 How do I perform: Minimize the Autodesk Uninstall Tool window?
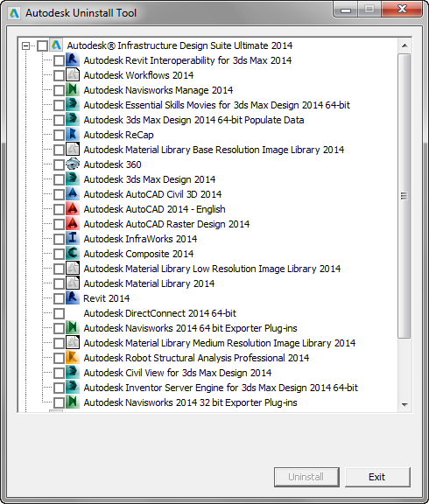(346, 10)
